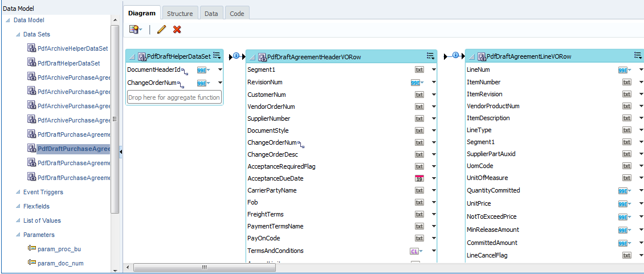Click date type icon for AcceptanceDueDate
644x274 pixels.
pos(419,178)
